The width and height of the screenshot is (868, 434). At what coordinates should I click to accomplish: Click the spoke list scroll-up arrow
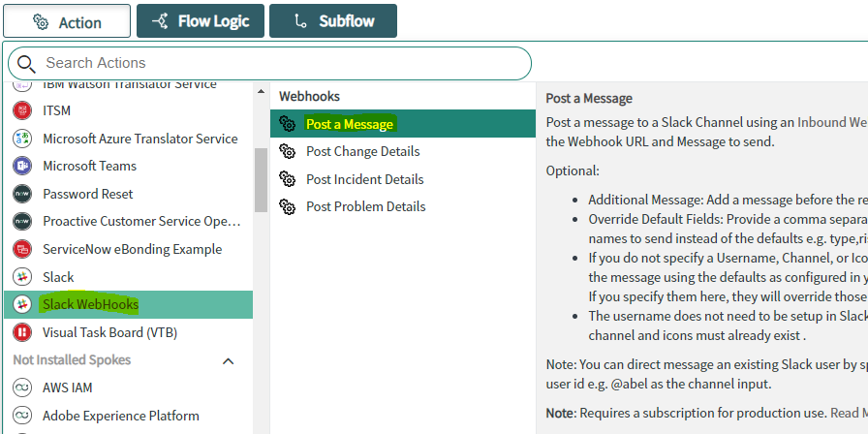pyautogui.click(x=262, y=91)
